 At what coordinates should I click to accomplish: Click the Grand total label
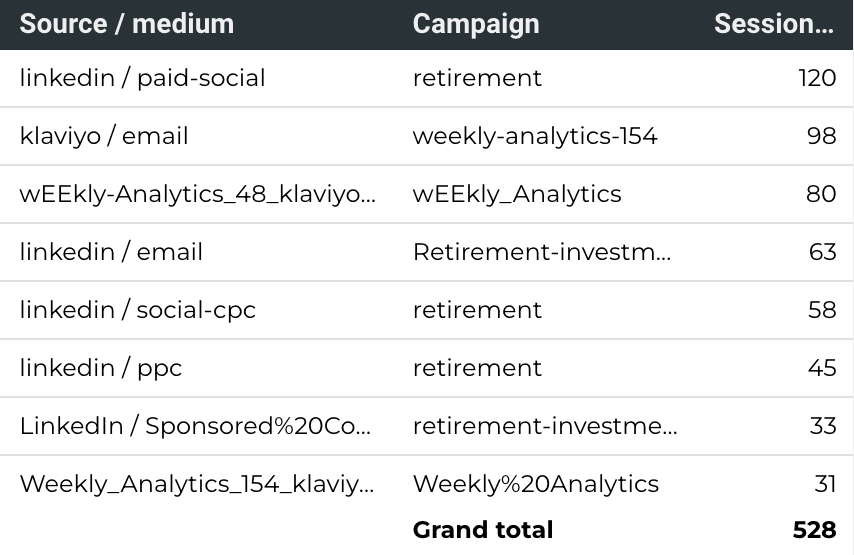pyautogui.click(x=483, y=530)
